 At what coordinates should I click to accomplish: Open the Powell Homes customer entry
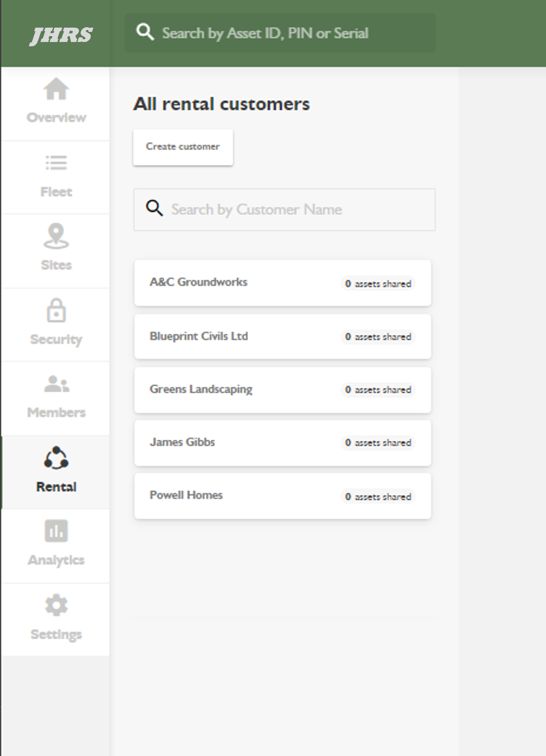[x=283, y=496]
